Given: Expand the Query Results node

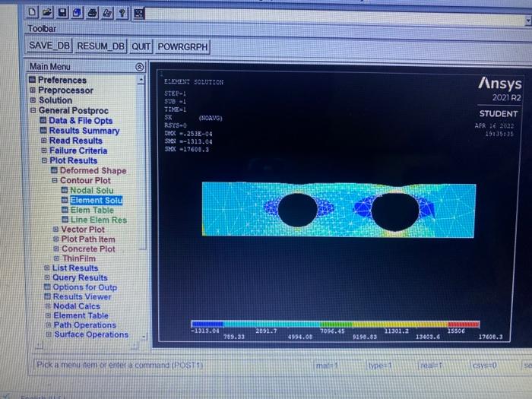Looking at the screenshot, I should (x=47, y=277).
